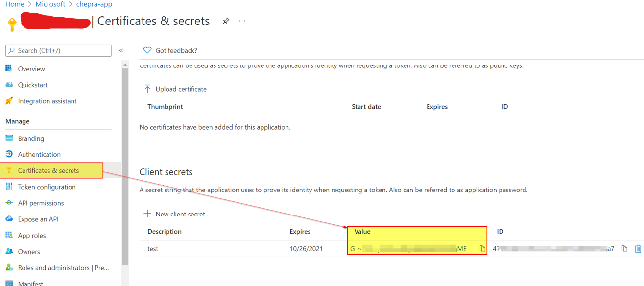Open Token configuration
This screenshot has width=644, height=286.
47,187
